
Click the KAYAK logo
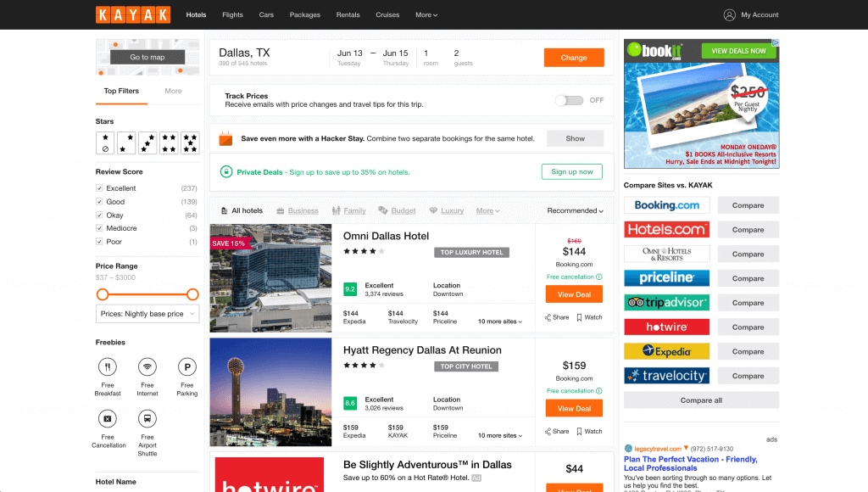(133, 15)
